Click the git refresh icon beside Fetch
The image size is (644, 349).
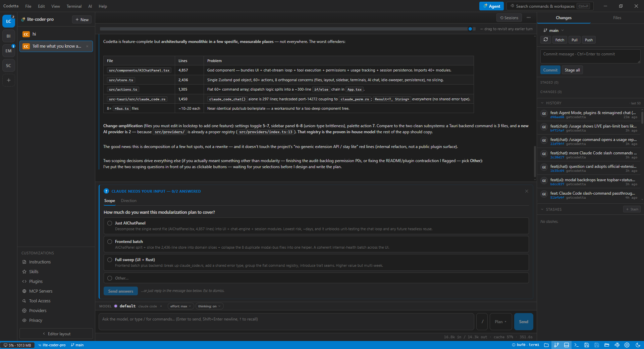546,40
